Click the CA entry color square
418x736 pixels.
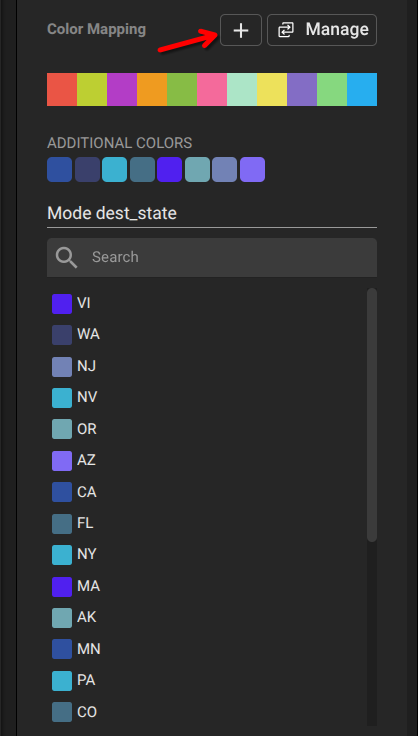click(x=62, y=492)
